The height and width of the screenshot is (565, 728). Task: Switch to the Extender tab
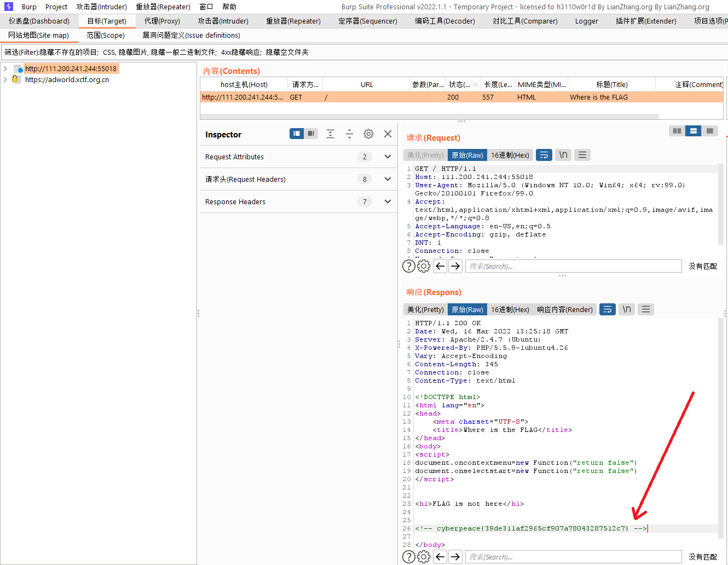pyautogui.click(x=646, y=21)
